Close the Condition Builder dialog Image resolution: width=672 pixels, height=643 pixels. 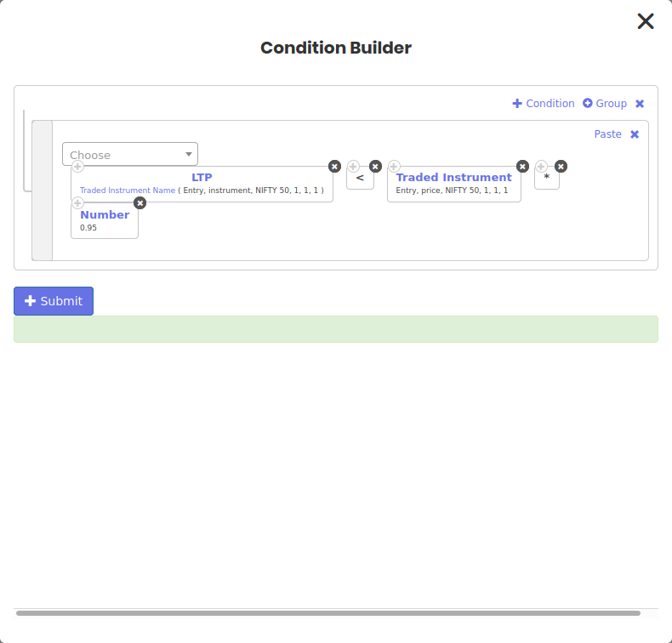[646, 21]
